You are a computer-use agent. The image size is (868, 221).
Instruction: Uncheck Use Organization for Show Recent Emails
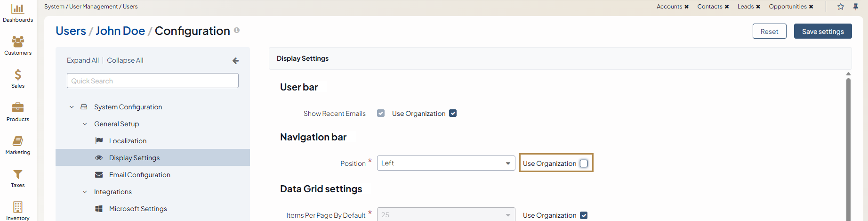(x=453, y=114)
